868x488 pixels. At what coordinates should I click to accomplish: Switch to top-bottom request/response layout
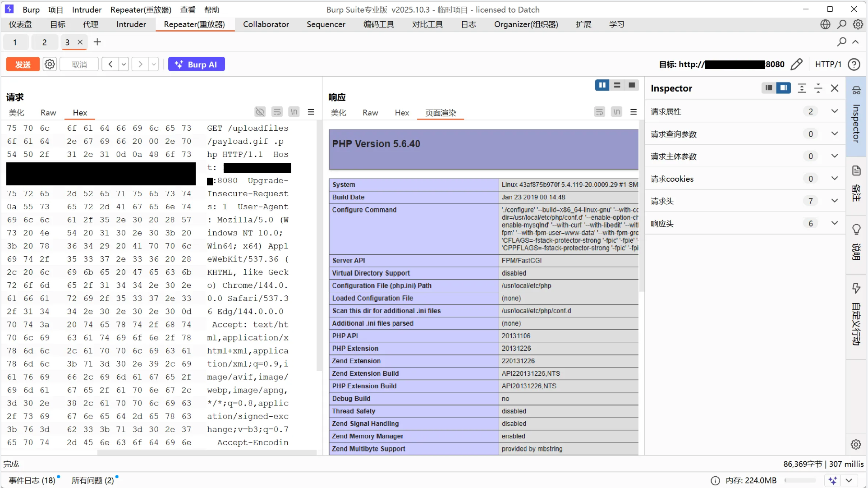coord(617,85)
